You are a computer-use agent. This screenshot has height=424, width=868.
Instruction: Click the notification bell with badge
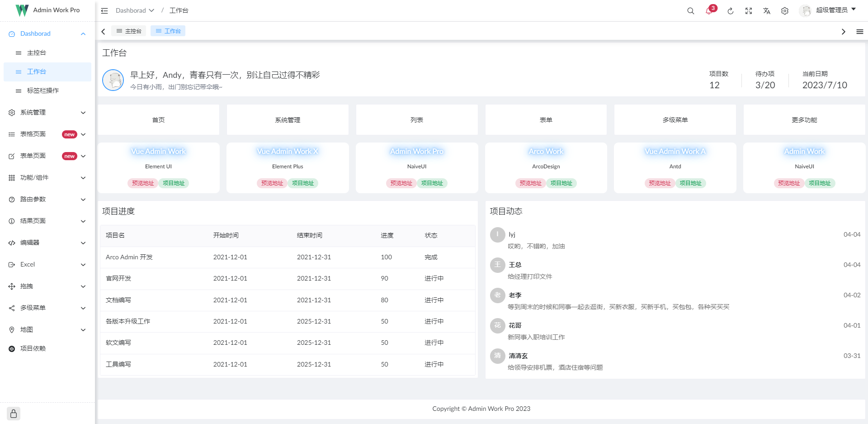pos(709,10)
